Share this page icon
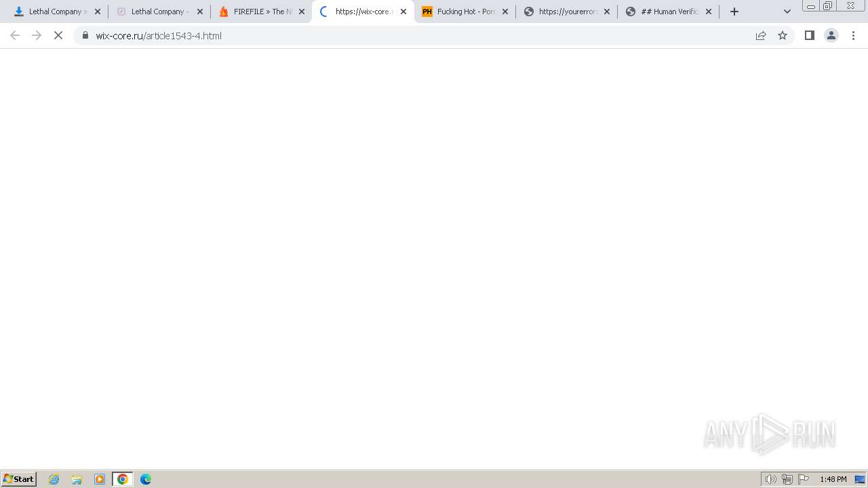 point(761,35)
